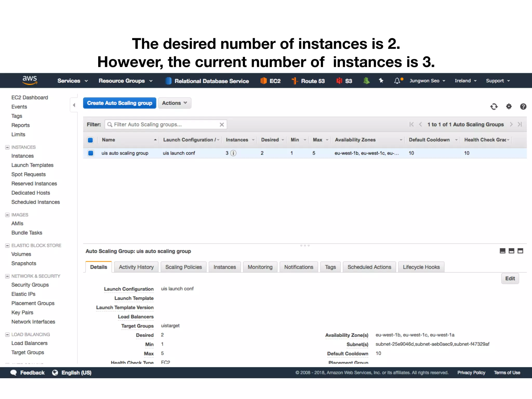
Task: Click the language globe icon
Action: [55, 373]
